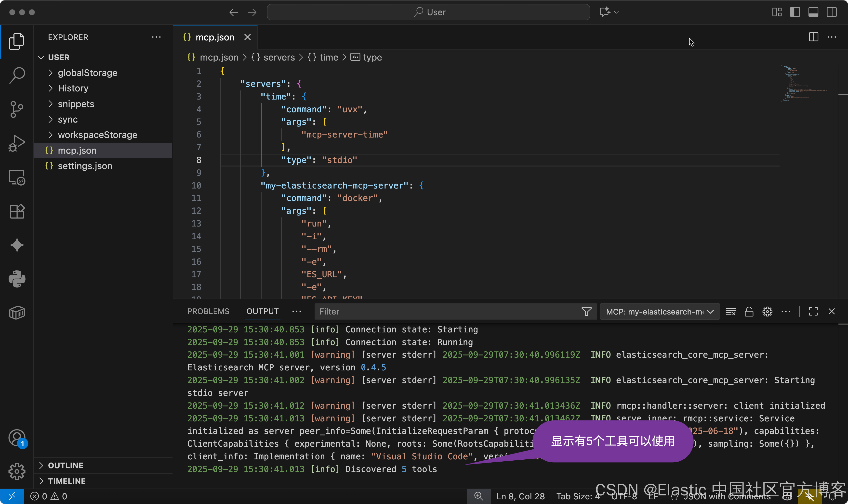This screenshot has height=504, width=848.
Task: Open the remote window indicator
Action: [12, 497]
